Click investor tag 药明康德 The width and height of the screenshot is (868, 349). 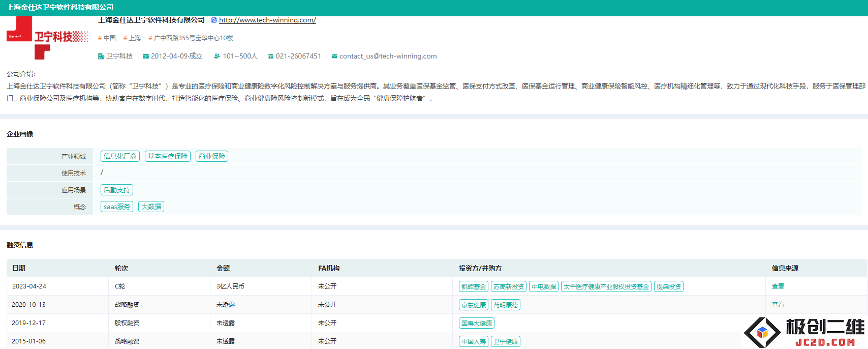[506, 305]
